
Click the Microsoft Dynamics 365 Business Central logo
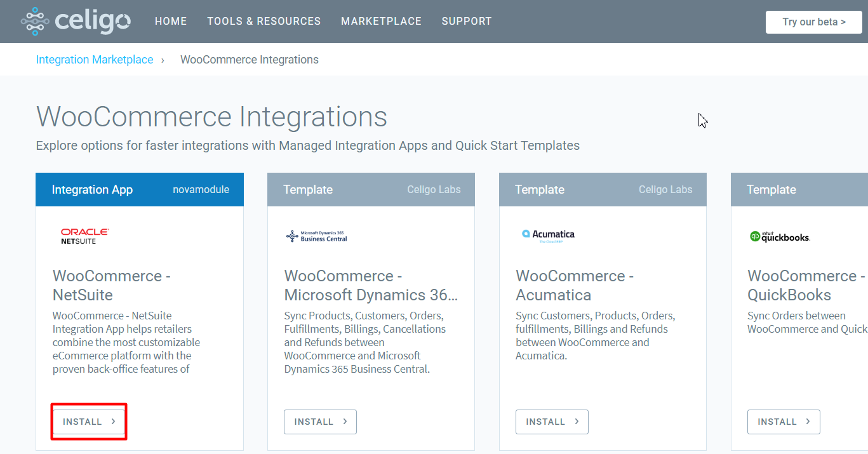point(317,236)
